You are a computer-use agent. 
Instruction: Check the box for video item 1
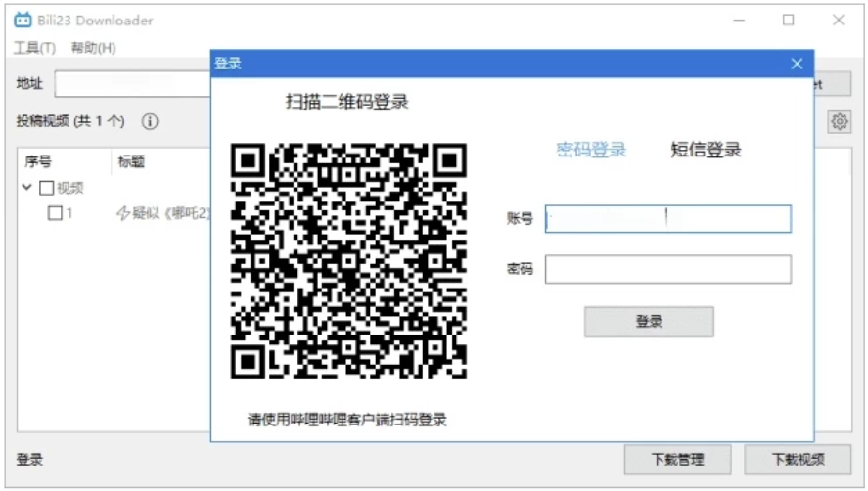(x=56, y=212)
